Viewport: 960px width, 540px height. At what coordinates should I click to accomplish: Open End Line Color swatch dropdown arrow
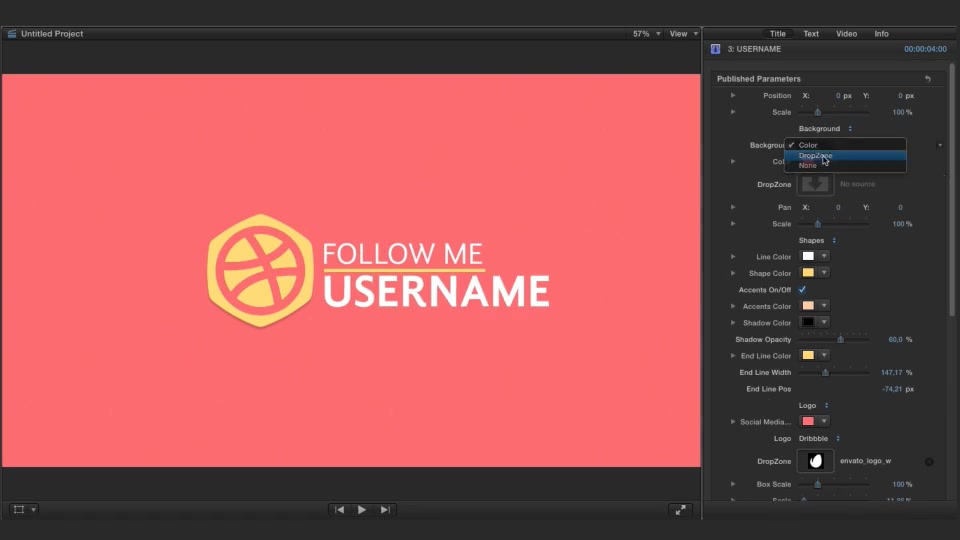(824, 355)
